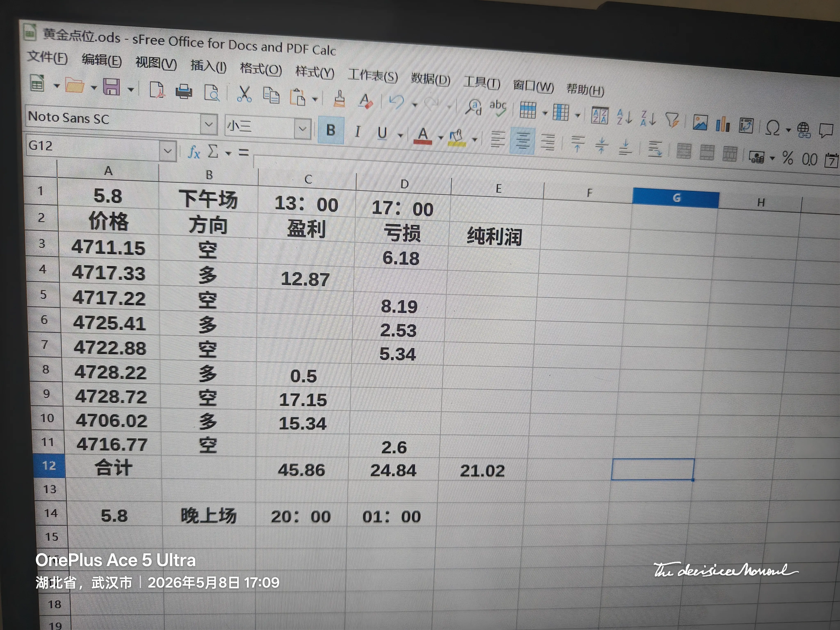
Task: Expand the Paste options arrow
Action: click(x=315, y=99)
